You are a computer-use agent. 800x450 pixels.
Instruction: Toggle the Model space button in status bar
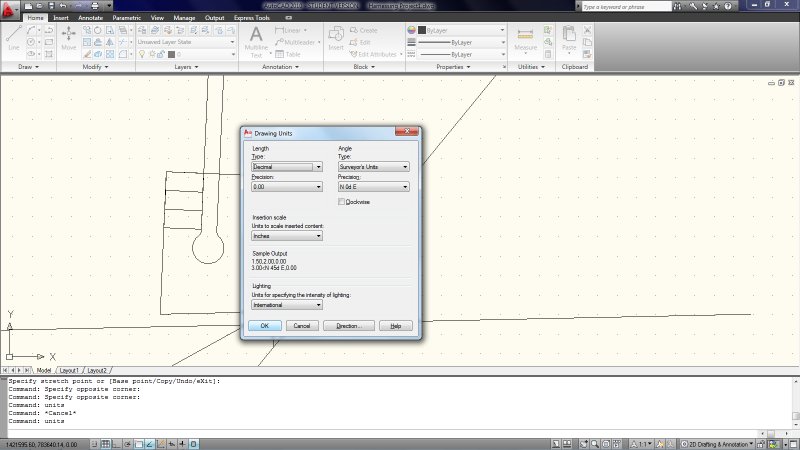[556, 444]
